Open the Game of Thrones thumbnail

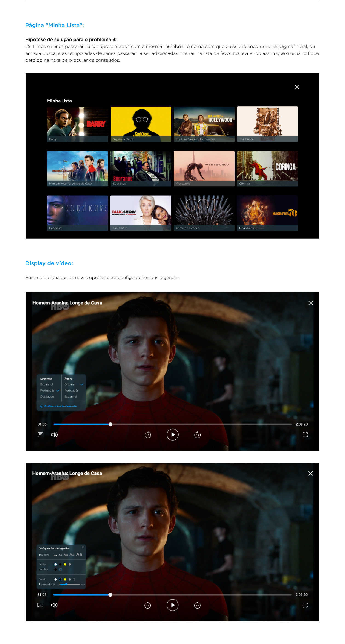click(204, 213)
